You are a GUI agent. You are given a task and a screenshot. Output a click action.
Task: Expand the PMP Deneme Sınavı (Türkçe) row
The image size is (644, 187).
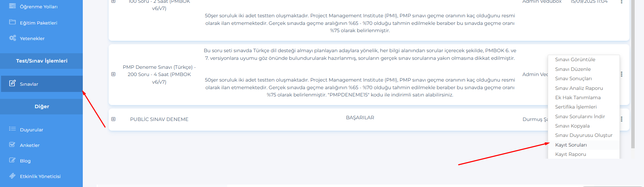(113, 74)
